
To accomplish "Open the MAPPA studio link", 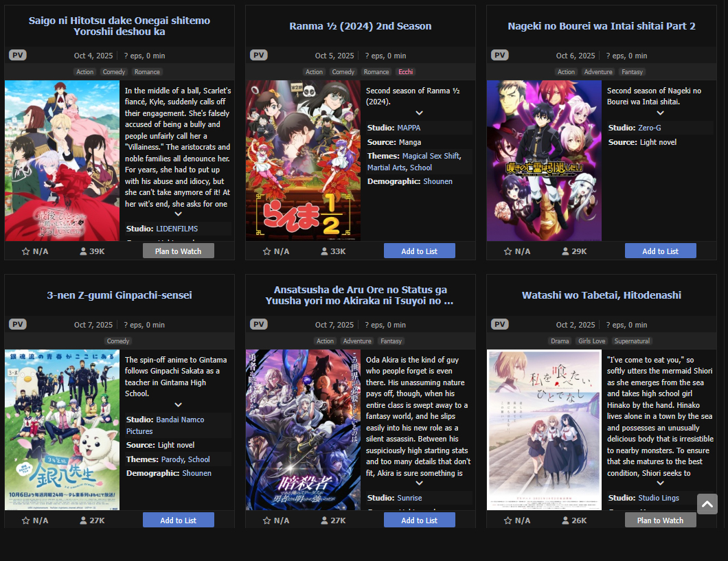I will click(409, 128).
